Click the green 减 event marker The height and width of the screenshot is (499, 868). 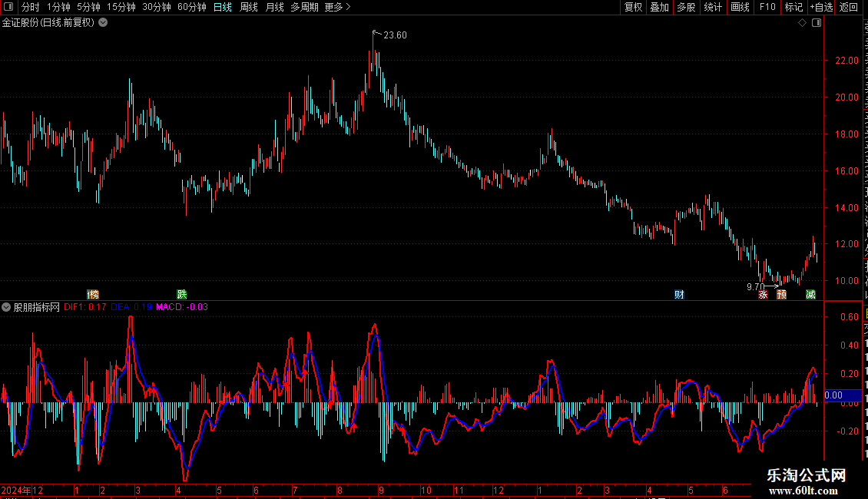810,294
